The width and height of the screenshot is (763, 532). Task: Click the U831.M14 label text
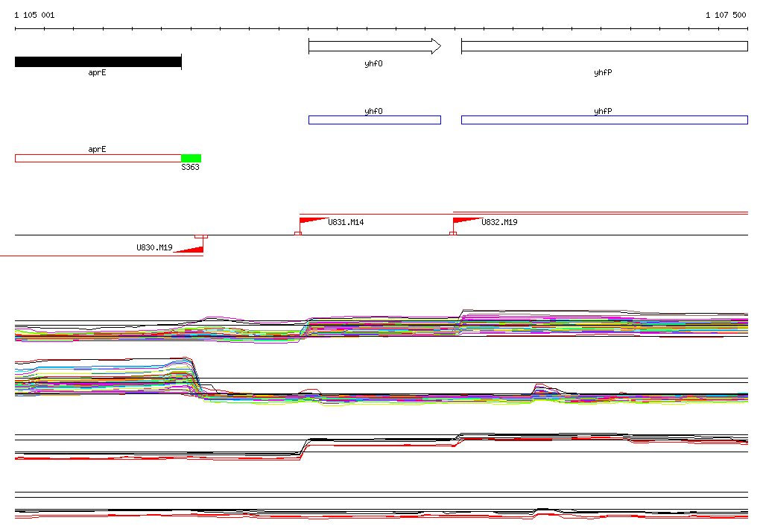[346, 222]
